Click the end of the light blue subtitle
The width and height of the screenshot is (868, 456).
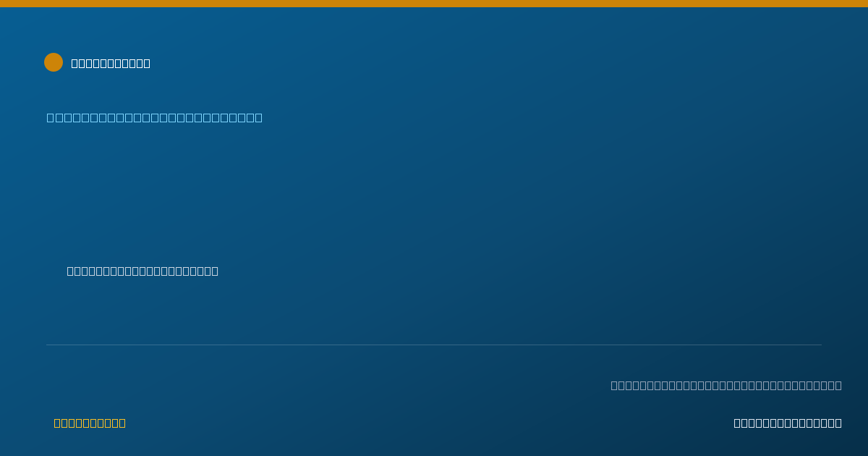point(259,117)
